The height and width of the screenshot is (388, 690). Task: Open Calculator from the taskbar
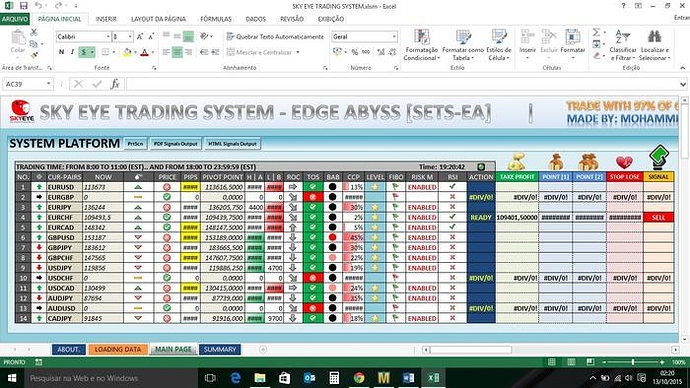334,378
